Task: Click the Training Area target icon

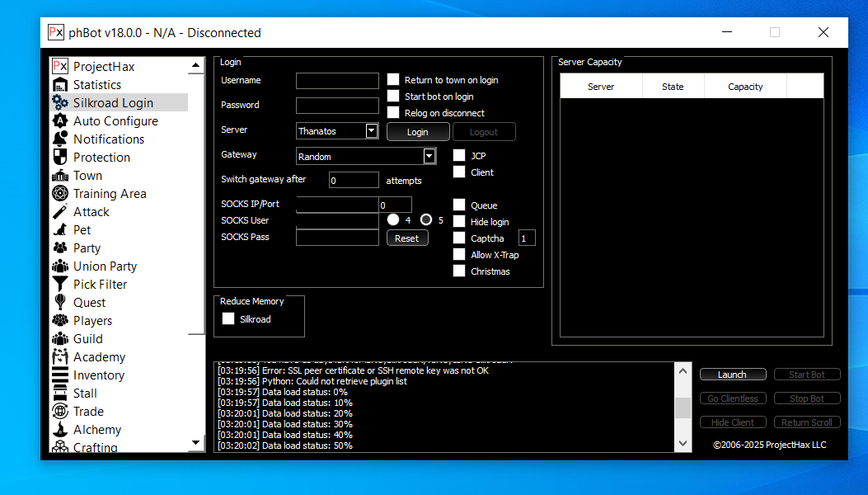Action: tap(59, 194)
